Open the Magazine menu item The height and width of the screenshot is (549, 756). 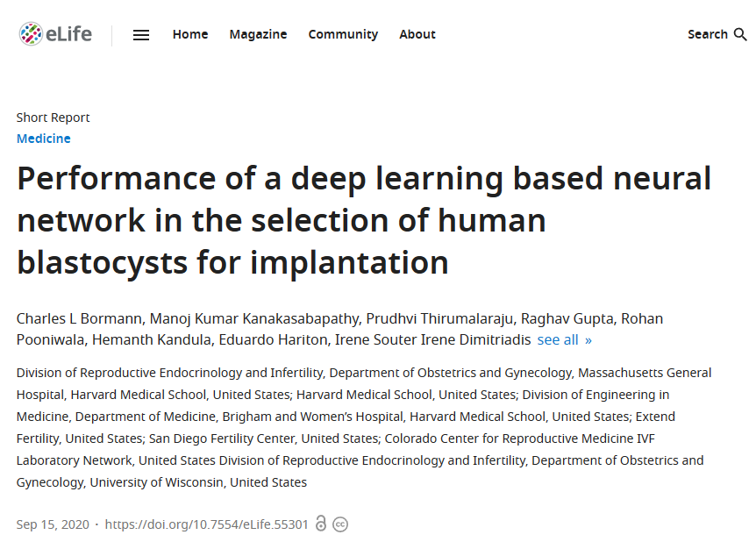[x=259, y=34]
